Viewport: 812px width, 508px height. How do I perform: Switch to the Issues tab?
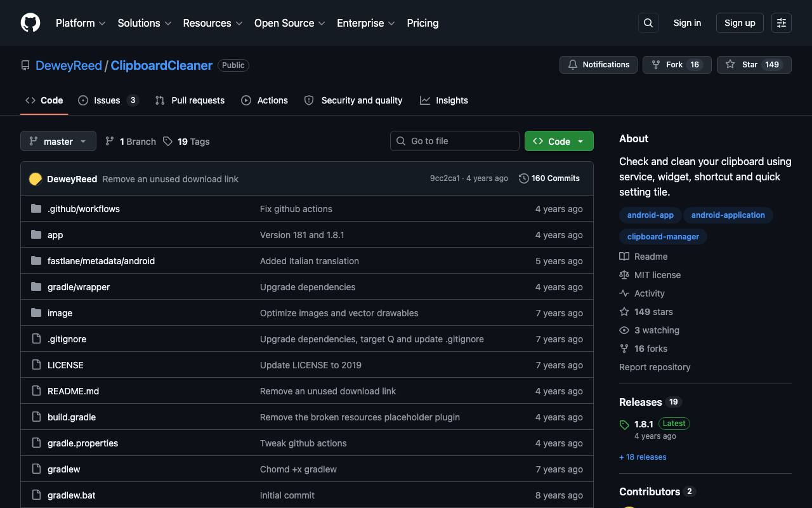[x=108, y=100]
